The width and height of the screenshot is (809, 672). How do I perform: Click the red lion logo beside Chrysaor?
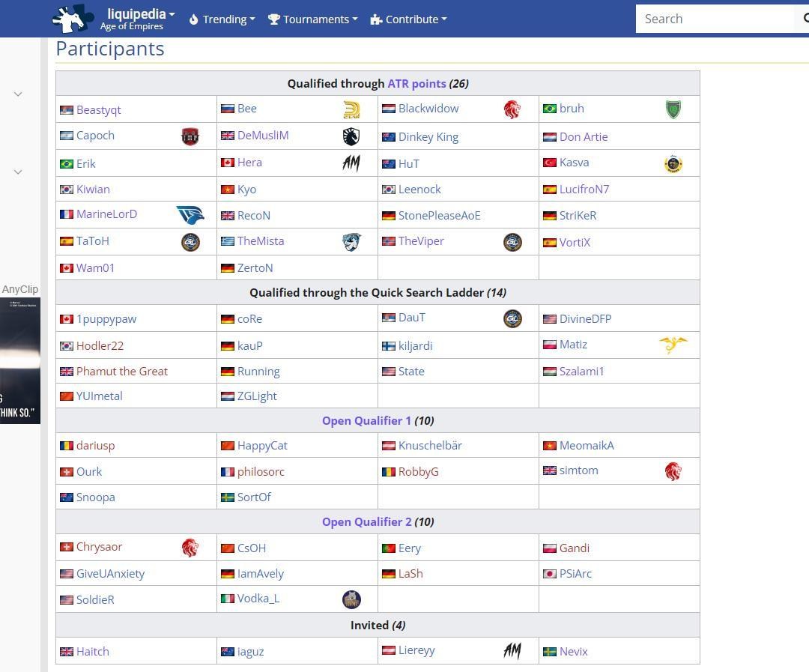tap(190, 548)
